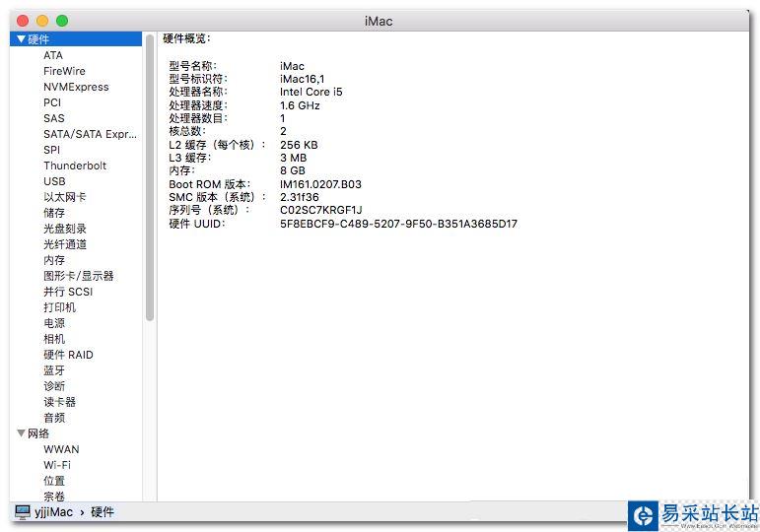Open 硬件 RAID entry
The height and width of the screenshot is (532, 760).
pyautogui.click(x=68, y=355)
